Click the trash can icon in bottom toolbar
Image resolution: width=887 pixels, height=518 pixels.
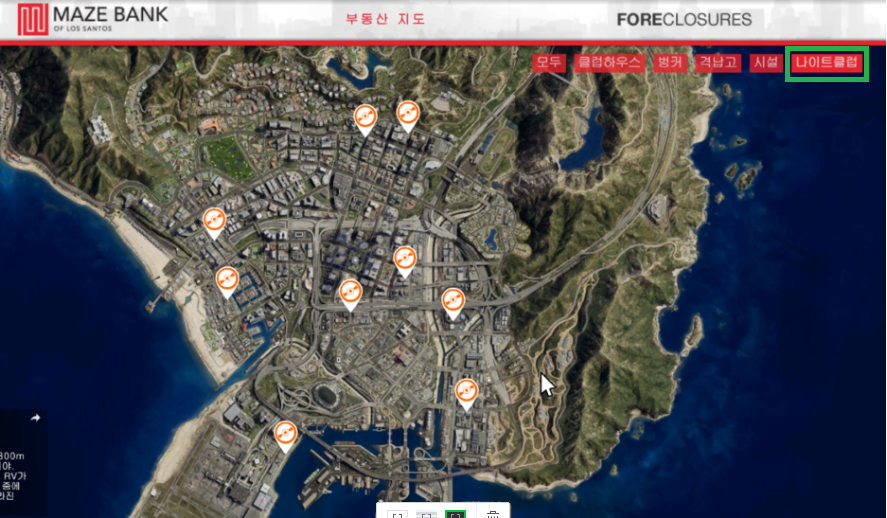493,513
